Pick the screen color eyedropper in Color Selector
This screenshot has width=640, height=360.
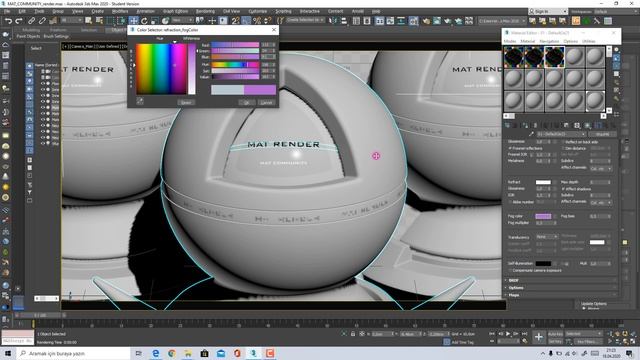(140, 101)
